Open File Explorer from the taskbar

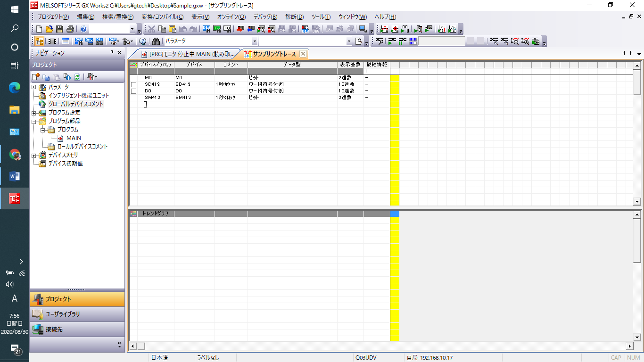point(15,110)
